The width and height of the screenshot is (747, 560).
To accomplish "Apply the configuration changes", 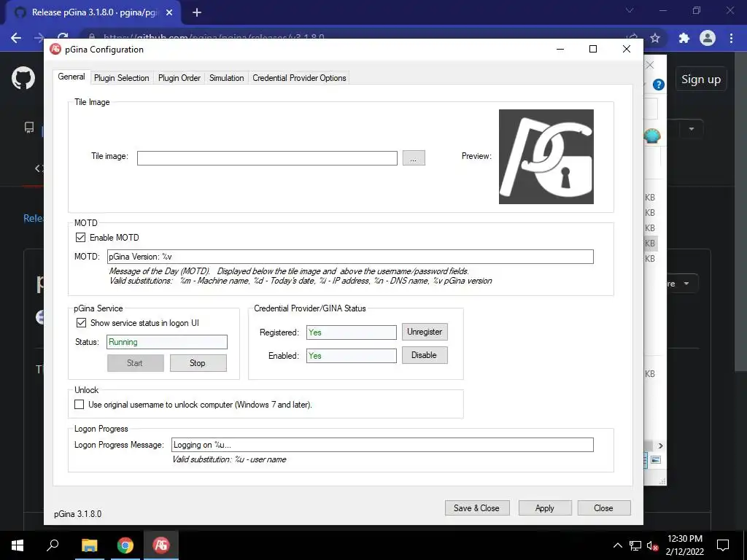I will click(x=545, y=508).
